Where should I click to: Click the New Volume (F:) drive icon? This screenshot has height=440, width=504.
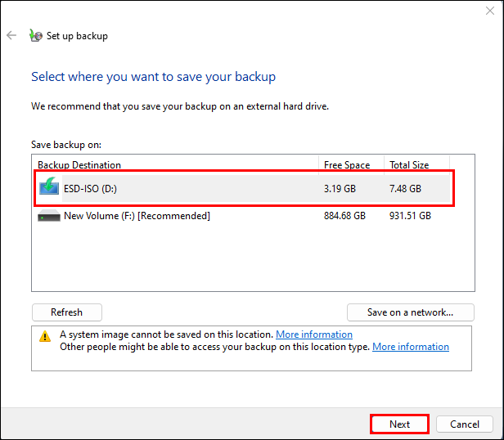[49, 216]
